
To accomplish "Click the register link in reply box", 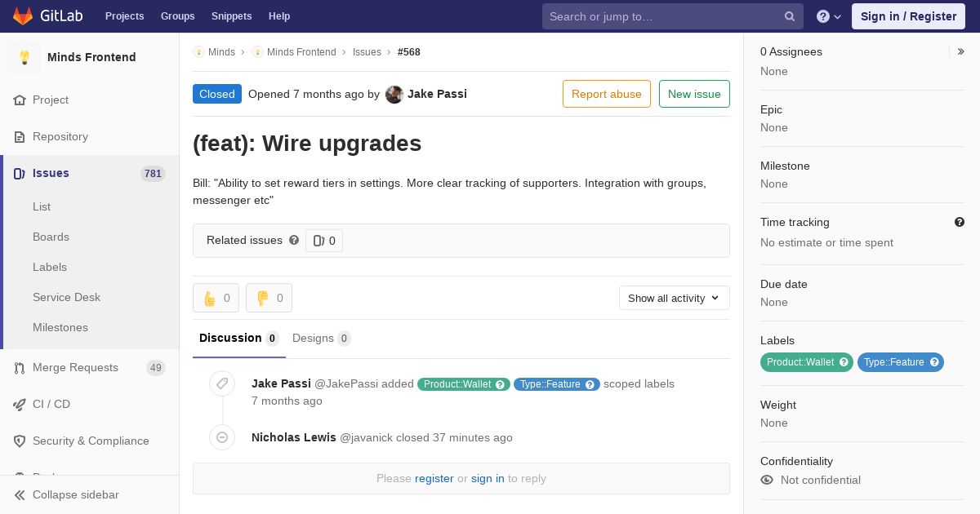I will [x=434, y=479].
